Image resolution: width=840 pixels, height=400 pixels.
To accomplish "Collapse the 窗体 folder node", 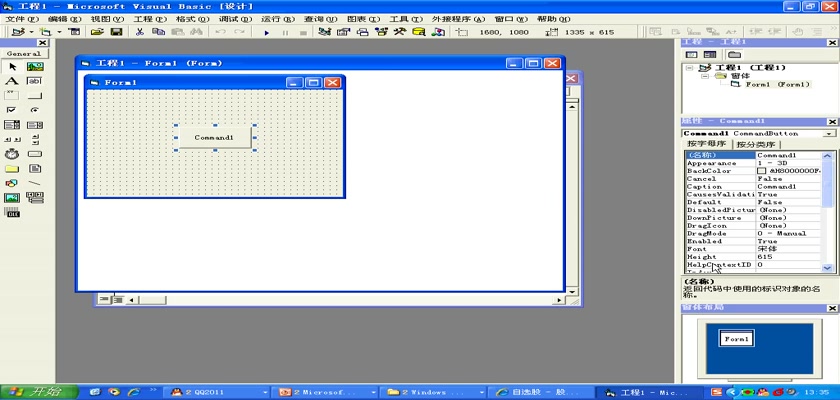I will tap(704, 76).
